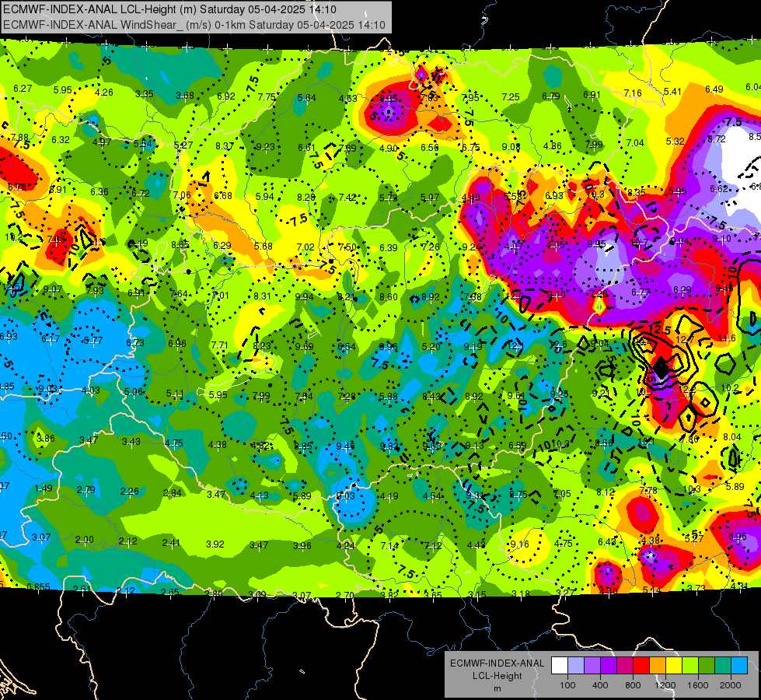This screenshot has width=761, height=700.
Task: Click the 1600 legend scale label
Action: (698, 685)
